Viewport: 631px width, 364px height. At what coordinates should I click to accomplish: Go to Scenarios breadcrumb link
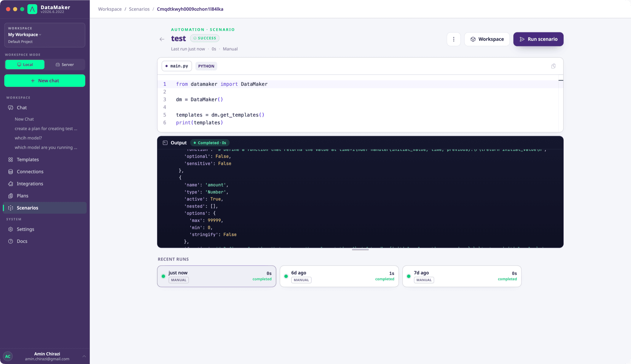click(x=139, y=9)
